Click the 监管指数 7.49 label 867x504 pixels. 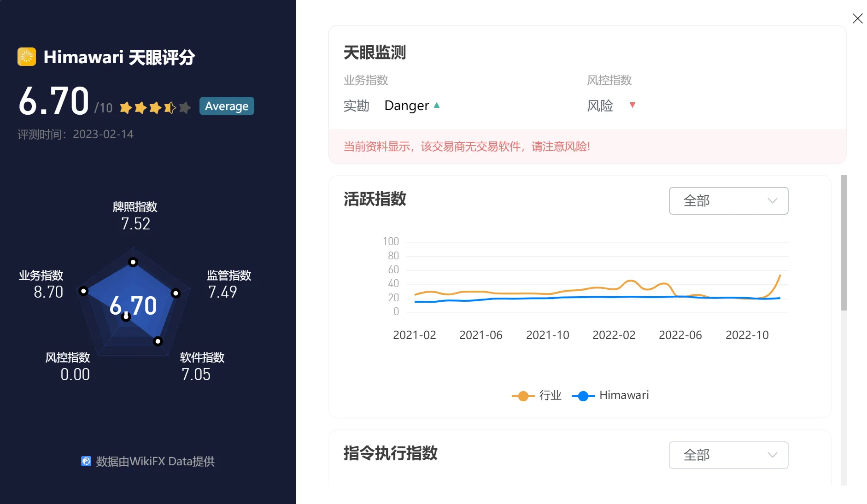click(x=228, y=284)
